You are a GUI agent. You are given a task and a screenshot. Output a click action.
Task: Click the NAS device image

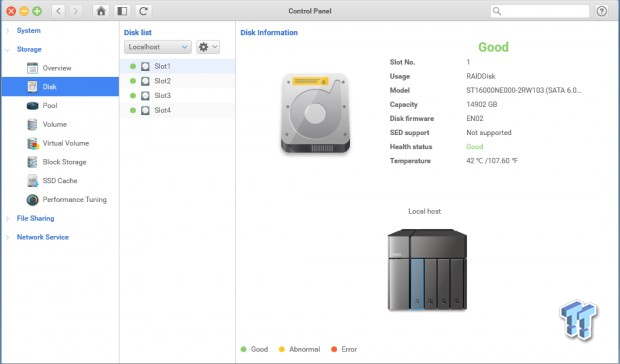pos(427,270)
